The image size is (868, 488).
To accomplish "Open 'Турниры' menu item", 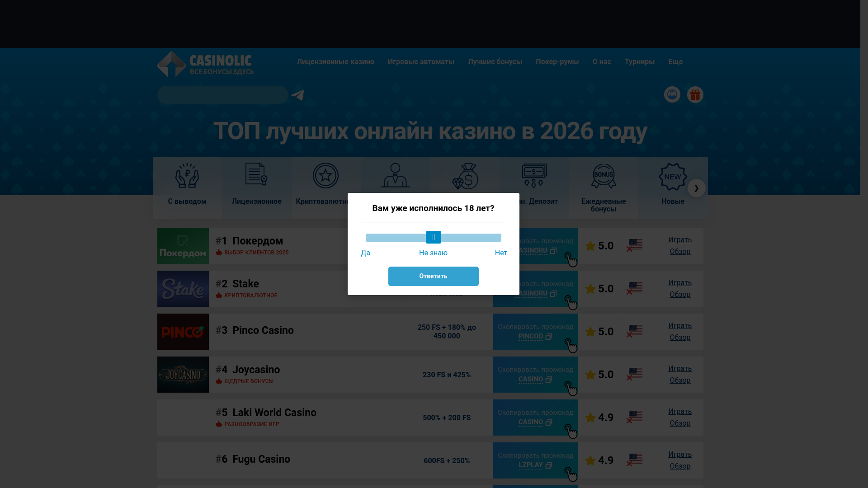I will [x=640, y=62].
